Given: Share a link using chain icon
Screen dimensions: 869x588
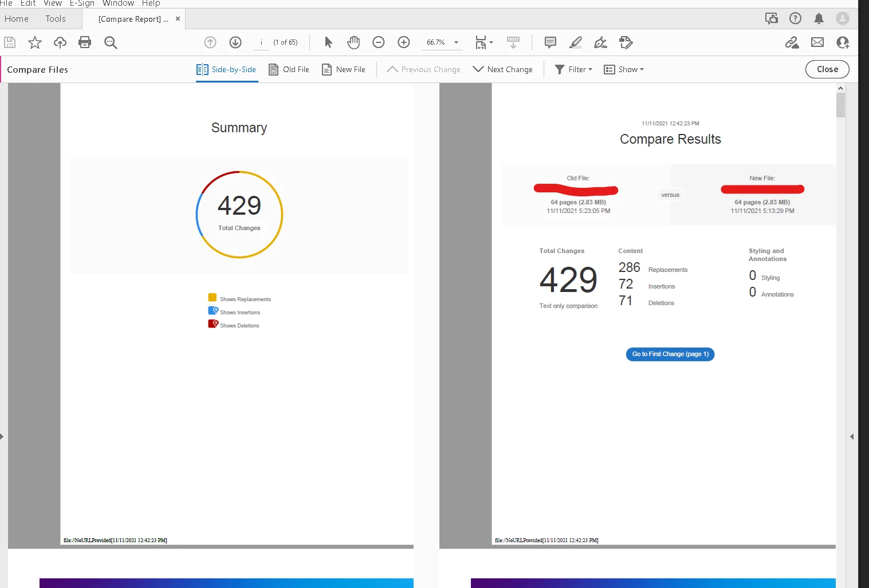Looking at the screenshot, I should (792, 42).
